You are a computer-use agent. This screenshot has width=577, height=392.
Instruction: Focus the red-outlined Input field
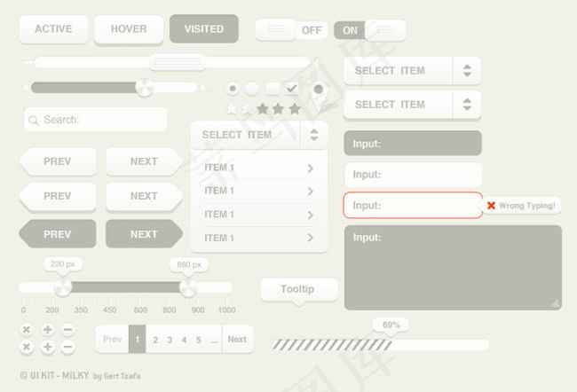[x=413, y=205]
